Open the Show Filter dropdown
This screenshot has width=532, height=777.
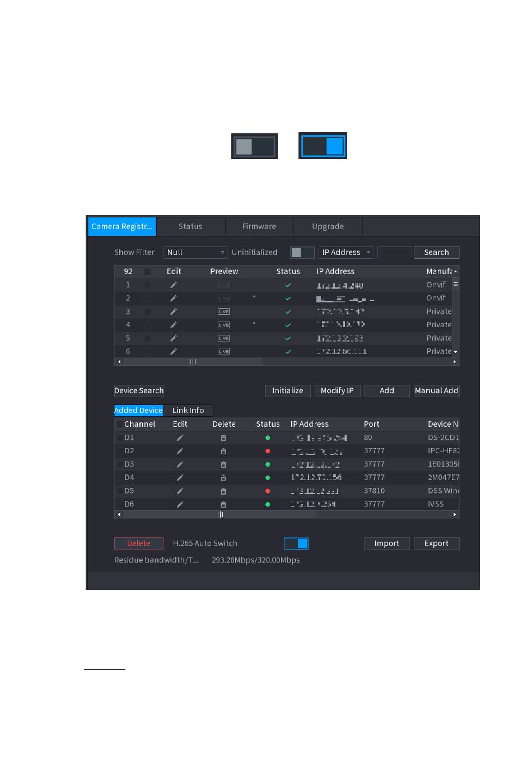point(195,253)
